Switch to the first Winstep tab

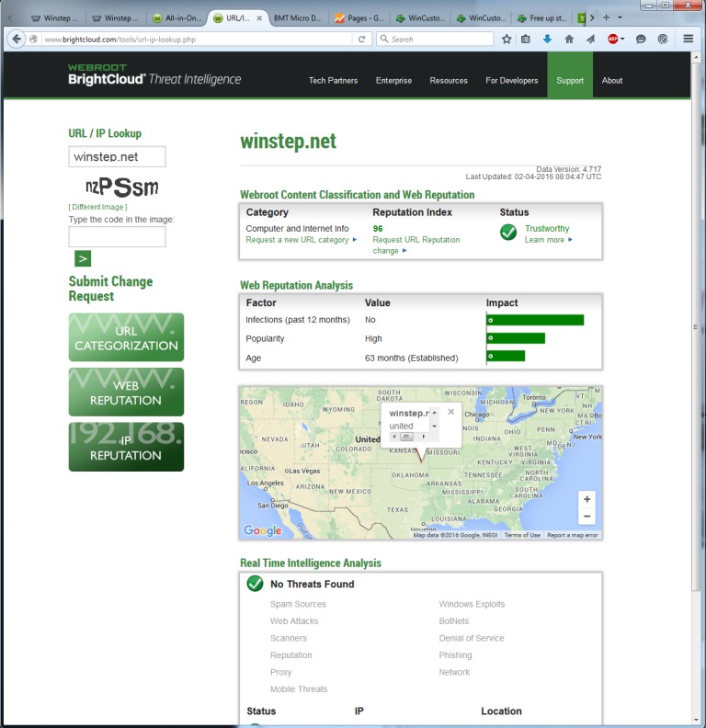point(54,18)
